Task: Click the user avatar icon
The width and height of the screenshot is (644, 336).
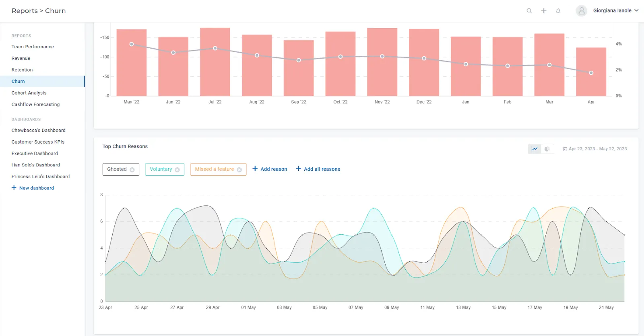Action: [x=582, y=11]
